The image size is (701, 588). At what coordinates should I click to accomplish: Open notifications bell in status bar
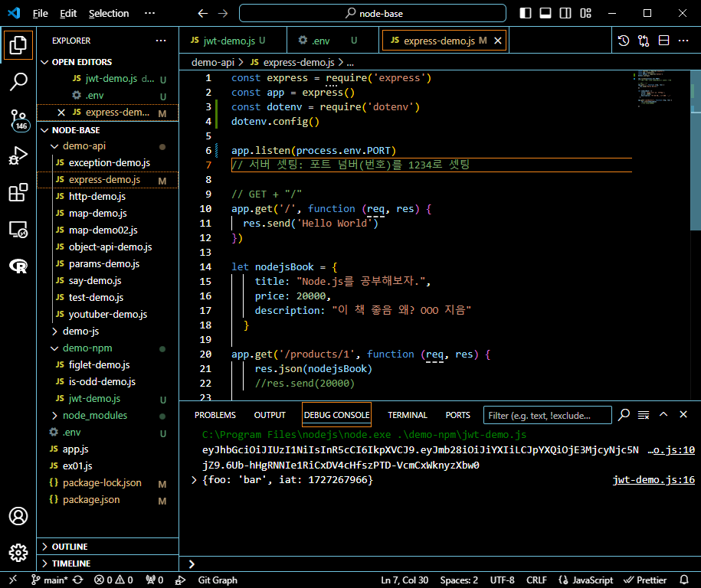[x=684, y=580]
